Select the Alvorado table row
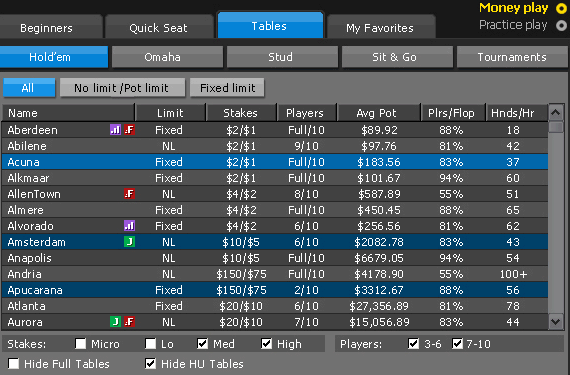The height and width of the screenshot is (375, 570). tap(275, 226)
